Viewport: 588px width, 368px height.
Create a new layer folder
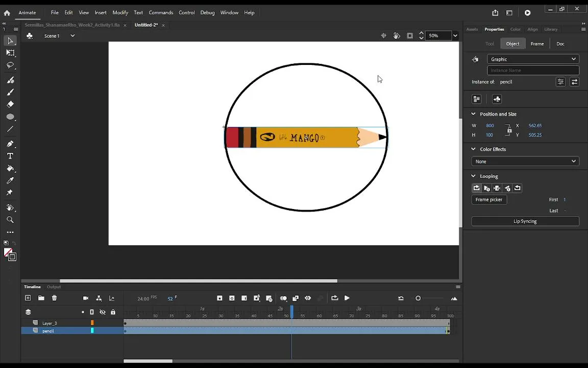(x=41, y=298)
